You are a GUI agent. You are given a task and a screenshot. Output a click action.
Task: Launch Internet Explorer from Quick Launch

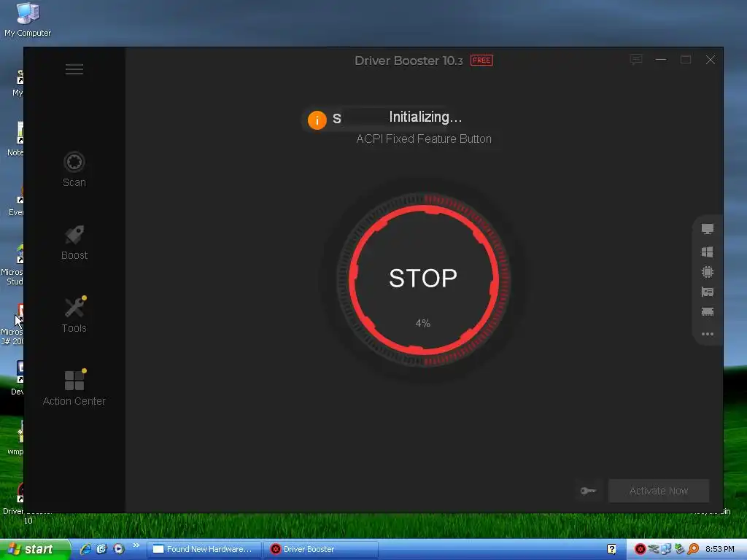pos(86,549)
